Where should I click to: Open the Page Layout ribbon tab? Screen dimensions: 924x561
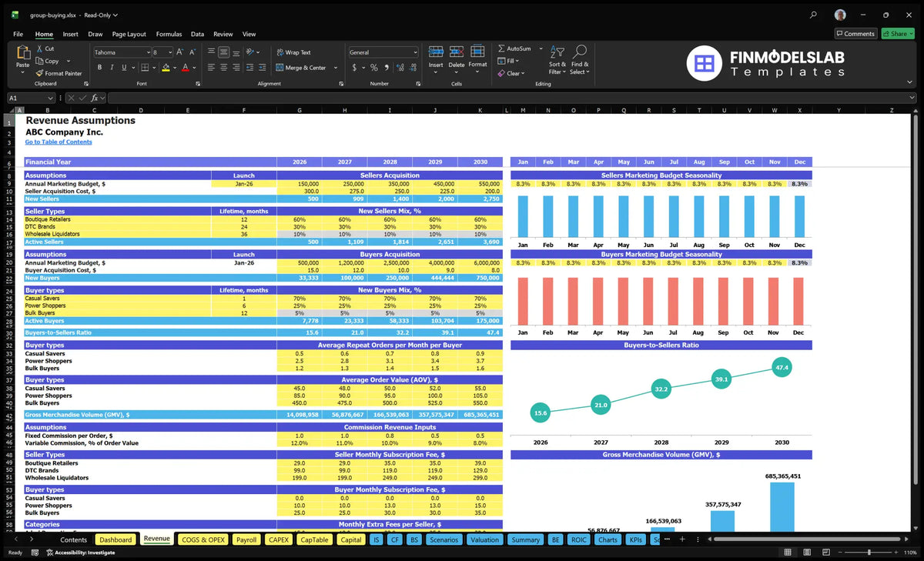point(129,34)
